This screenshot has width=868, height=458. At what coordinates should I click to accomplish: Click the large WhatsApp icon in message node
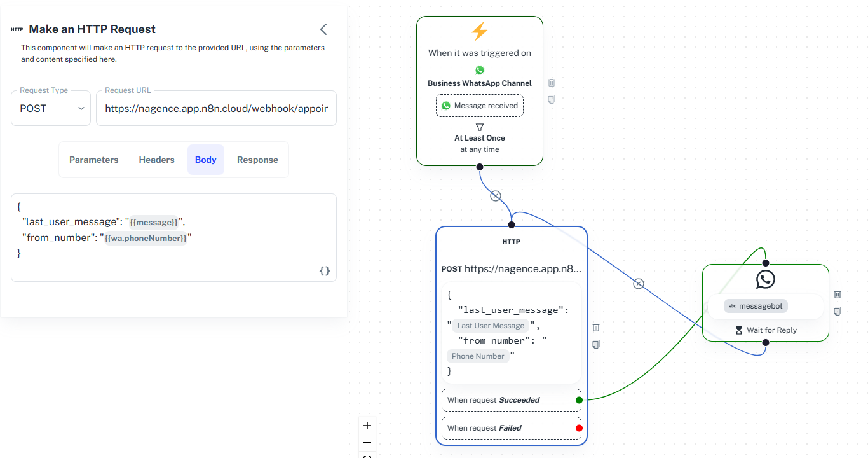[x=766, y=279]
